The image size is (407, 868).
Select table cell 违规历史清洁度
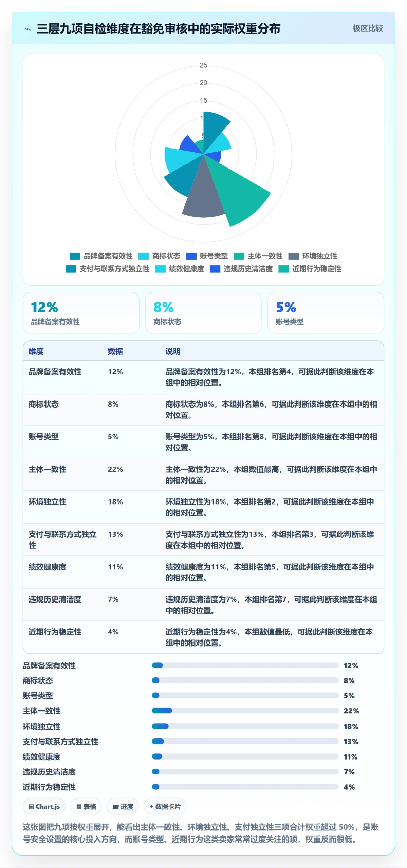[55, 599]
